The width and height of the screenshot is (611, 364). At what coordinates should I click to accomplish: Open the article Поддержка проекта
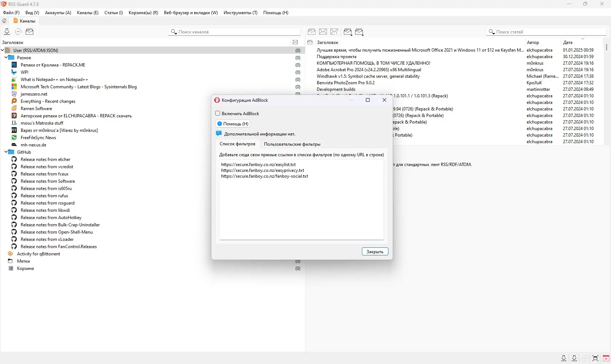pyautogui.click(x=336, y=57)
